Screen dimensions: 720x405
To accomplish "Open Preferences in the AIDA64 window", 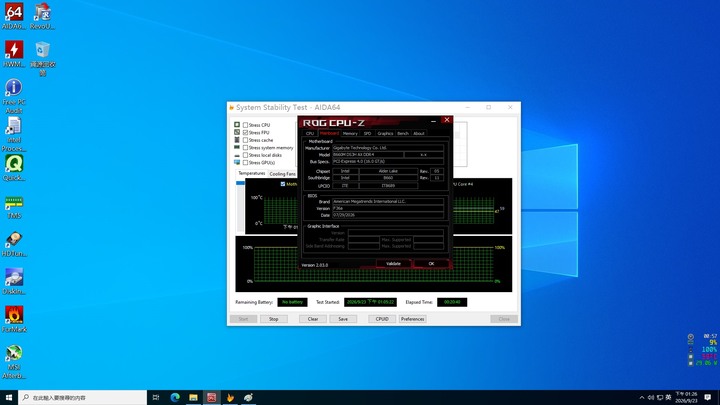I will 412,319.
